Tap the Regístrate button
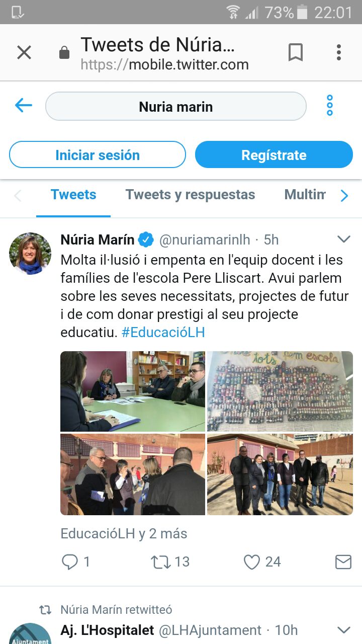The image size is (362, 644). tap(274, 155)
